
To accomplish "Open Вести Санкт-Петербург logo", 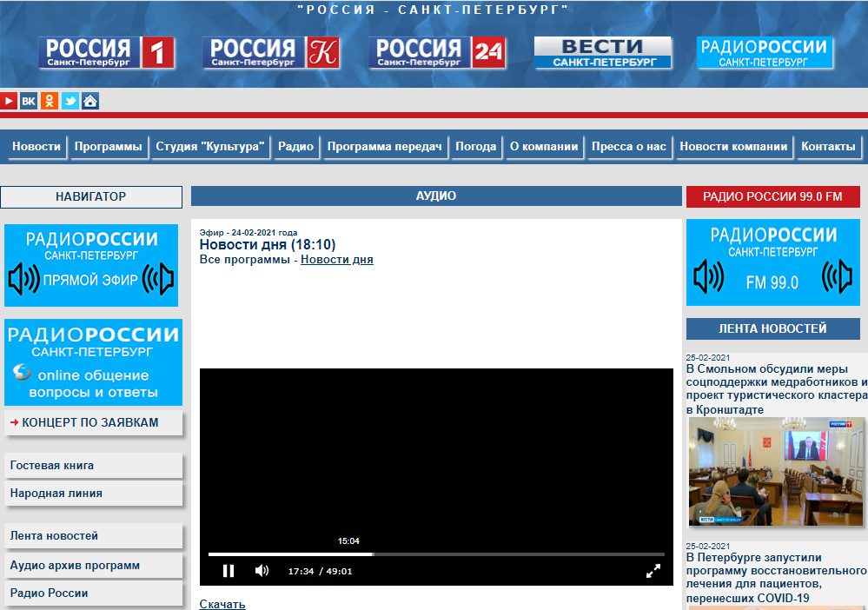I will 603,53.
